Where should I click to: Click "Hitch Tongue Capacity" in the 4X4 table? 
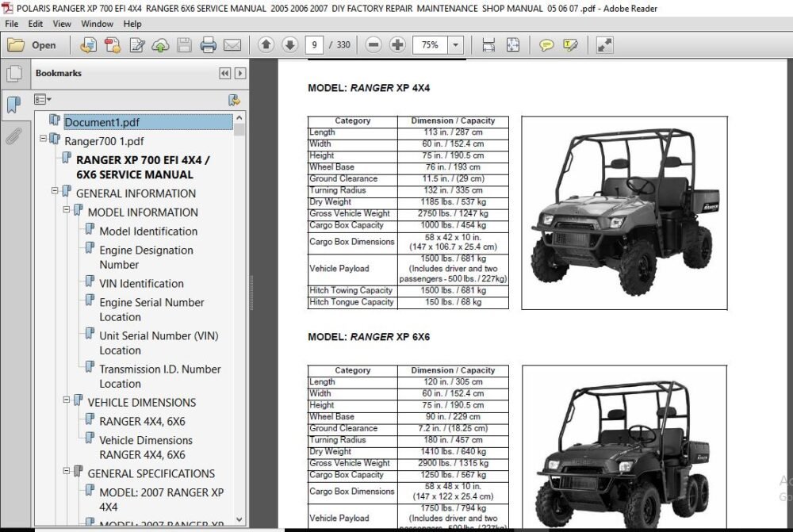pyautogui.click(x=351, y=302)
